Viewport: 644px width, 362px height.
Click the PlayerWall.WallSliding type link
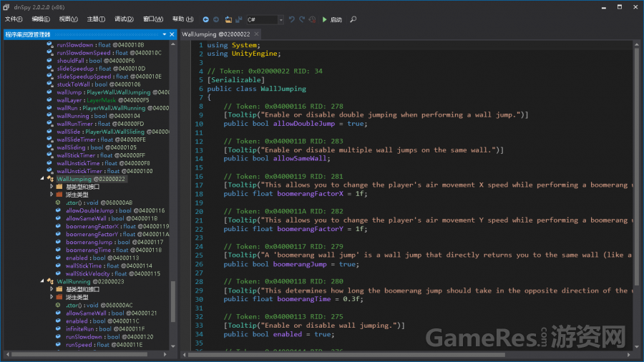(115, 132)
